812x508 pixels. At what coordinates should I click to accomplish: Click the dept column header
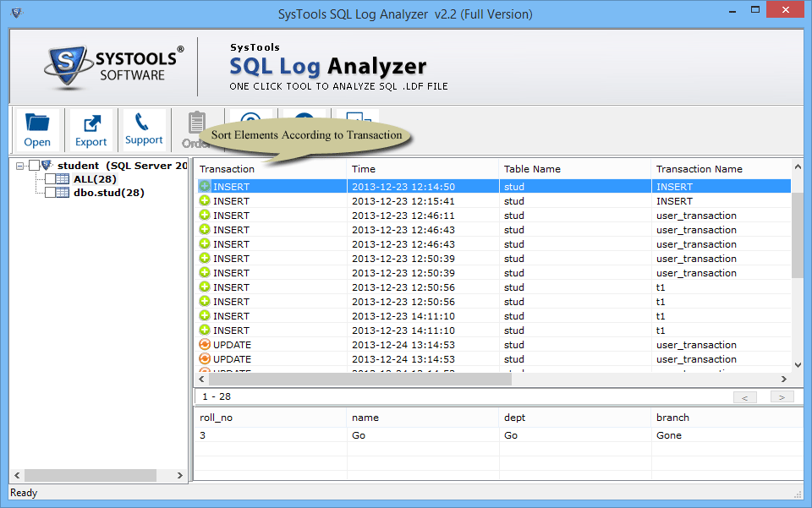point(575,418)
